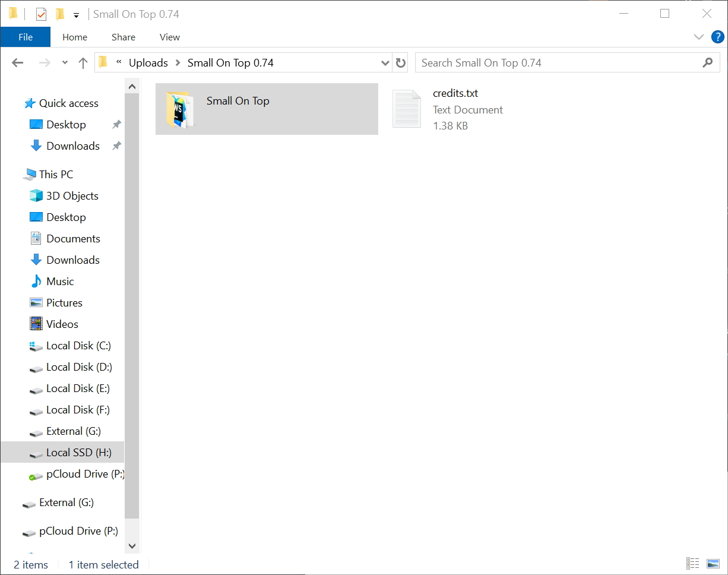Open the Small On Top folder
This screenshot has height=575, width=728.
[x=238, y=102]
